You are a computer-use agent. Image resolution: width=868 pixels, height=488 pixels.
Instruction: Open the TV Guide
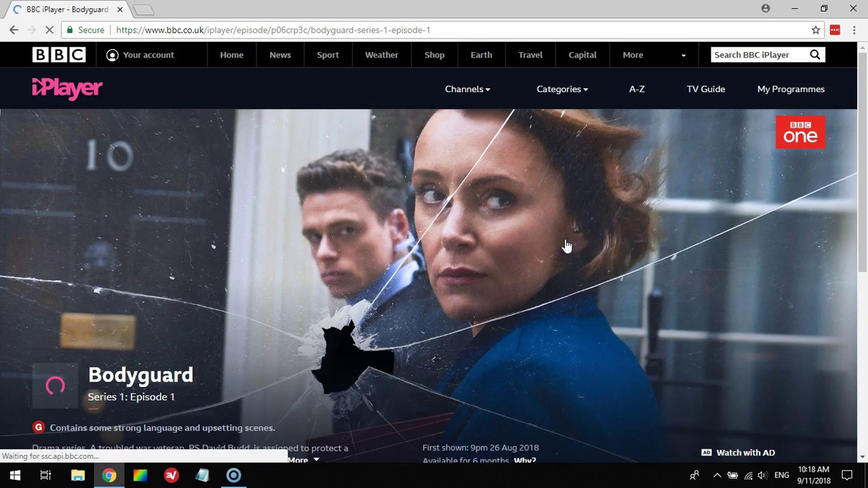[706, 89]
